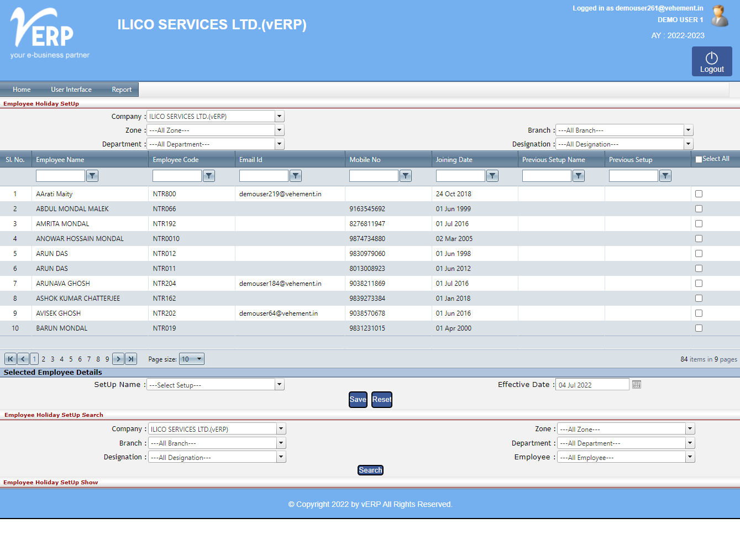The width and height of the screenshot is (740, 560).
Task: Click the Search button
Action: tap(370, 470)
